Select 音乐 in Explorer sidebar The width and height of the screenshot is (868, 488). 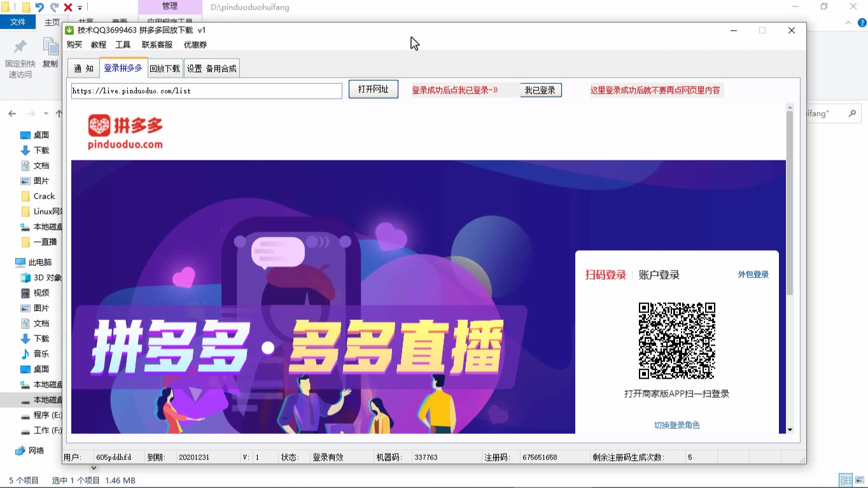point(35,354)
